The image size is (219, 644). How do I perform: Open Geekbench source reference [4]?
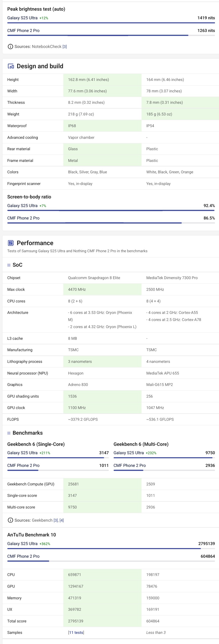[62, 520]
